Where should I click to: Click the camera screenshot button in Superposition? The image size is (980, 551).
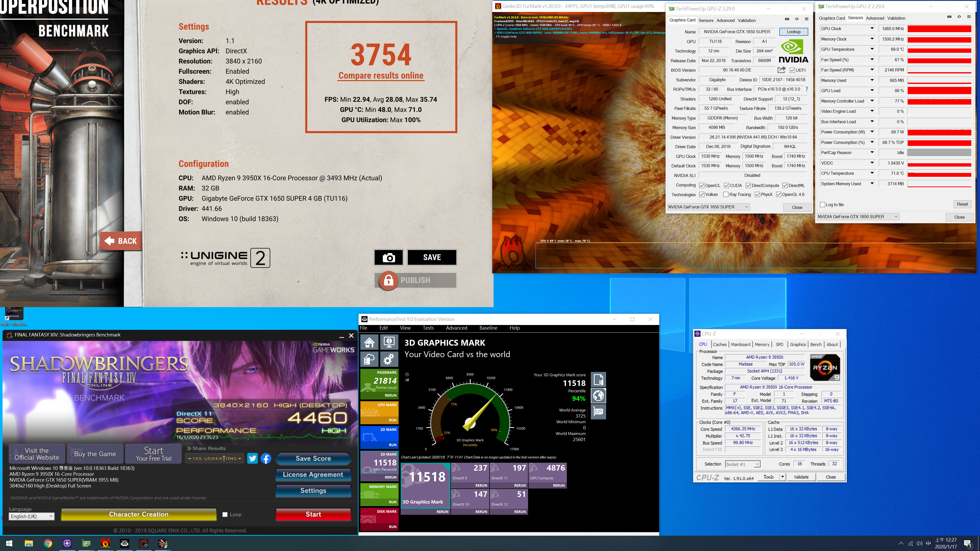[388, 257]
